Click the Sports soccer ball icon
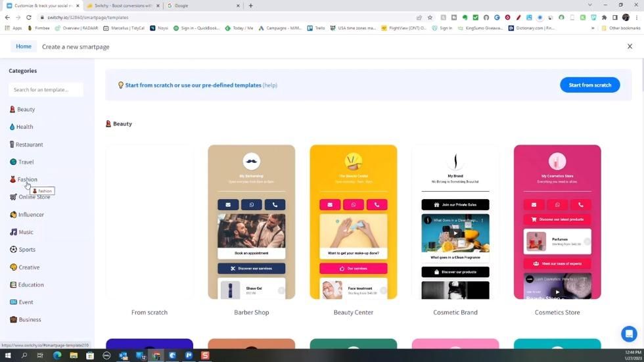The image size is (644, 362). [13, 250]
